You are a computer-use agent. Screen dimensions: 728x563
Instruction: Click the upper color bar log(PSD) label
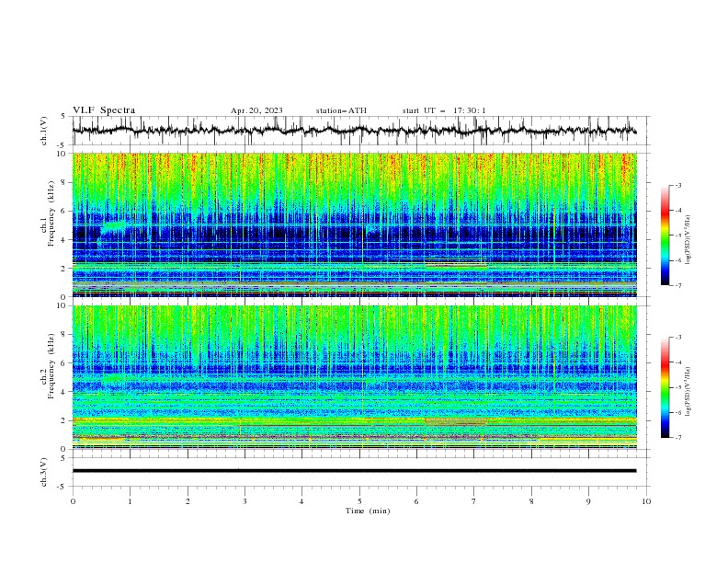pyautogui.click(x=688, y=240)
